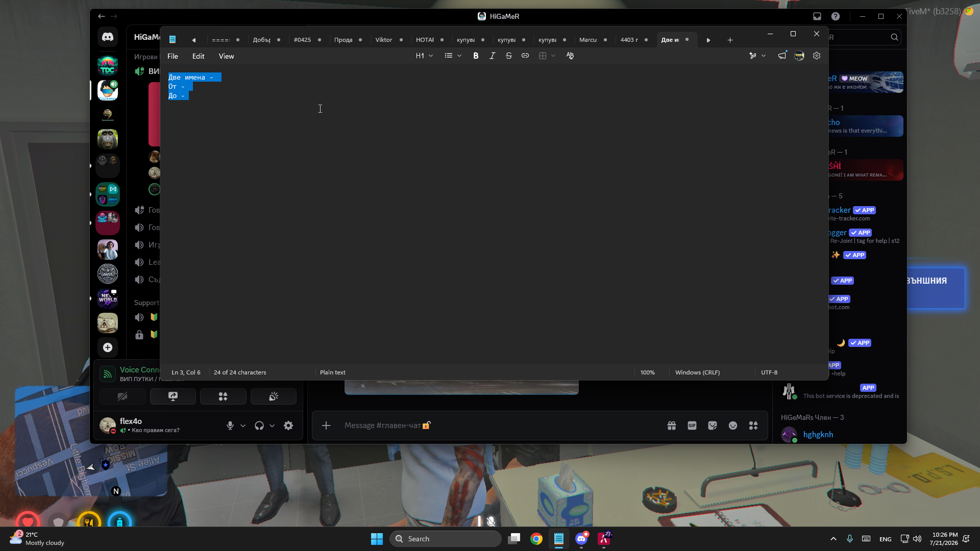980x551 pixels.
Task: Toggle bold formatting in Notepad
Action: [476, 56]
